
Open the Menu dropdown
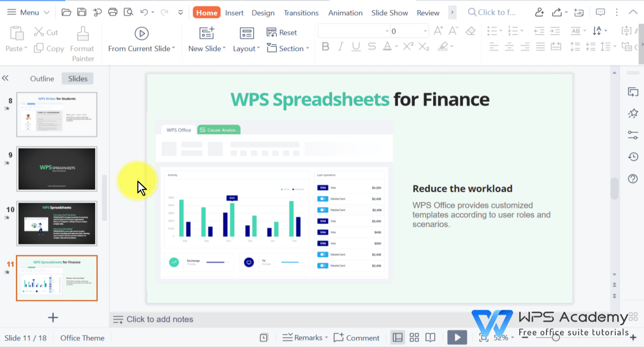coord(28,12)
